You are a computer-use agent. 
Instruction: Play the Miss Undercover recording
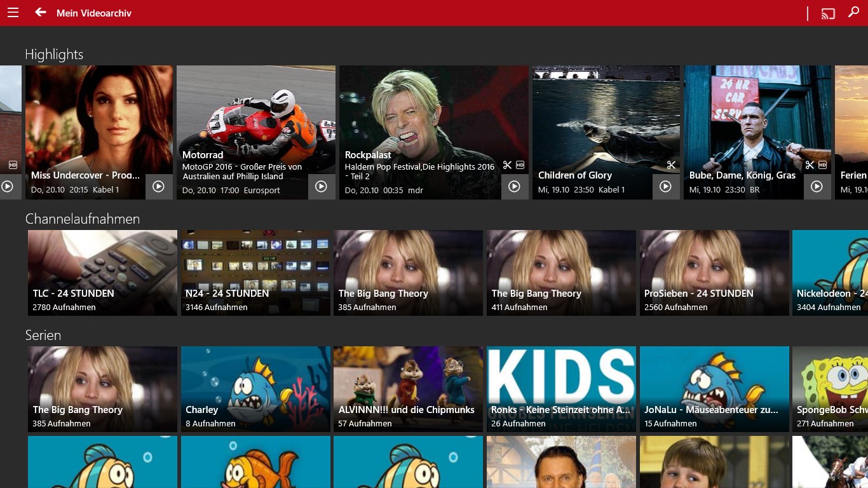[x=159, y=187]
